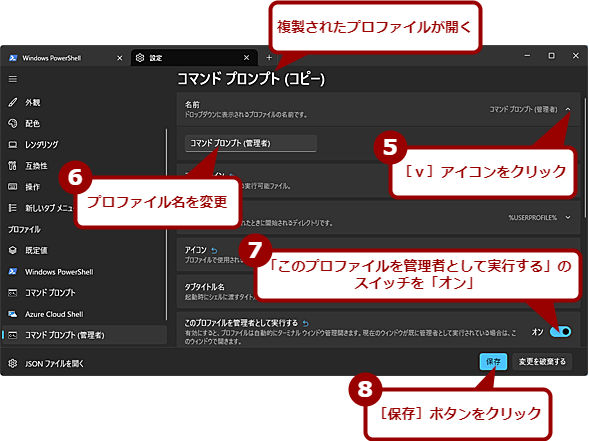The width and height of the screenshot is (589, 441).
Task: Click the list icon beside 新しいタブ メニュー
Action: point(13,208)
